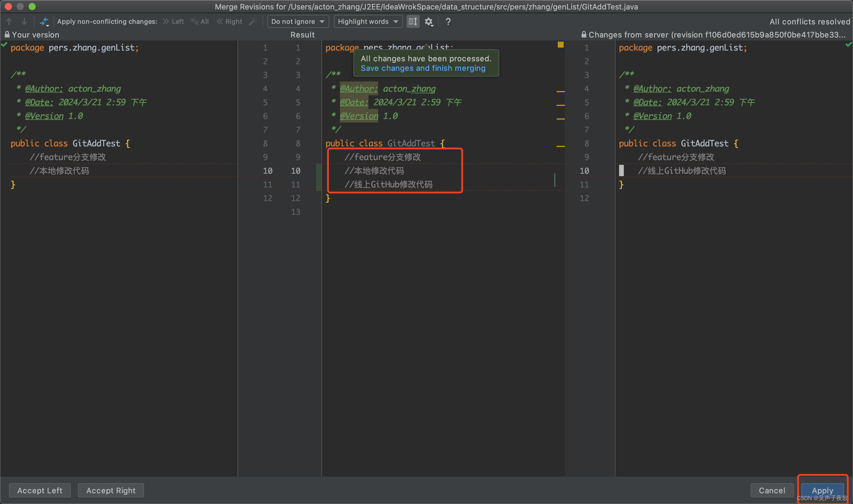Viewport: 853px width, 504px height.
Task: Click Save changes and finish merging link
Action: (x=423, y=68)
